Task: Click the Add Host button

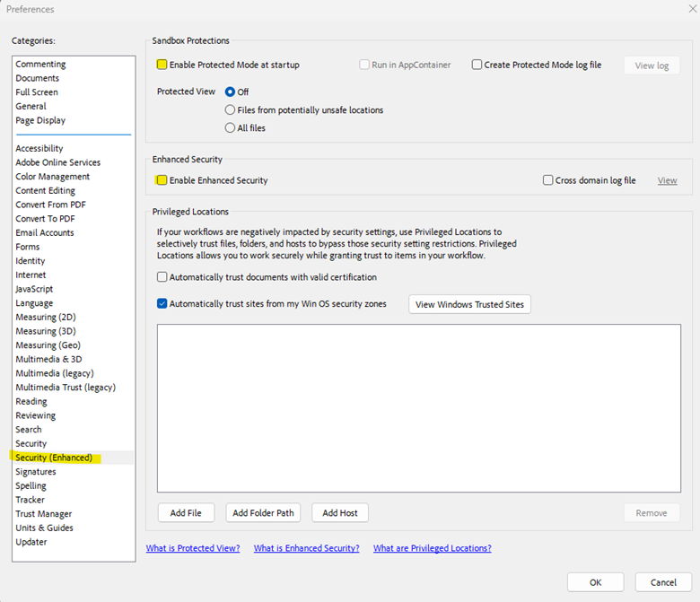Action: (x=340, y=513)
